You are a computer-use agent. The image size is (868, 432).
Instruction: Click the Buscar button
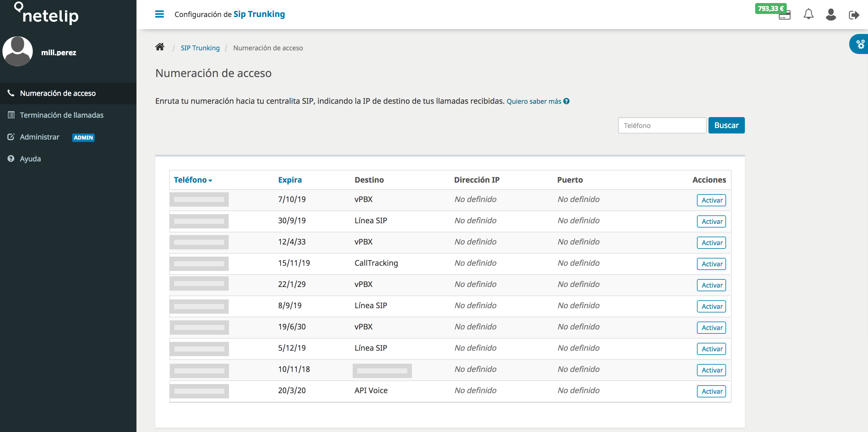coord(726,125)
